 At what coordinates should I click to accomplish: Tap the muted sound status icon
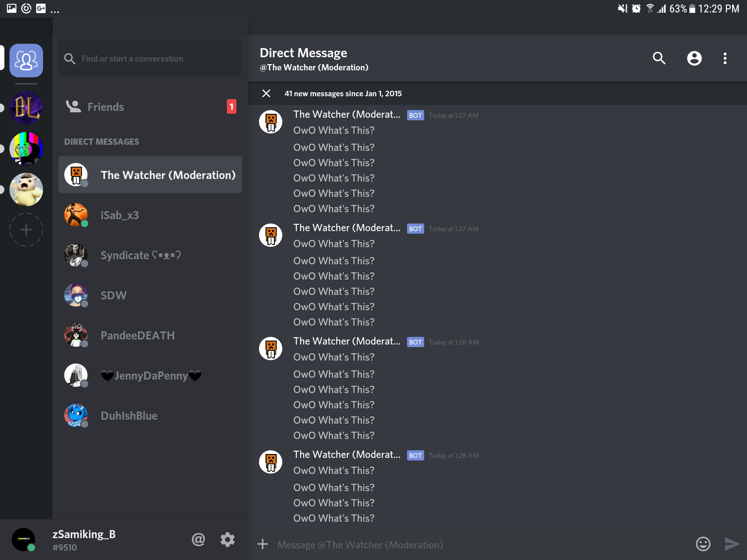click(623, 8)
